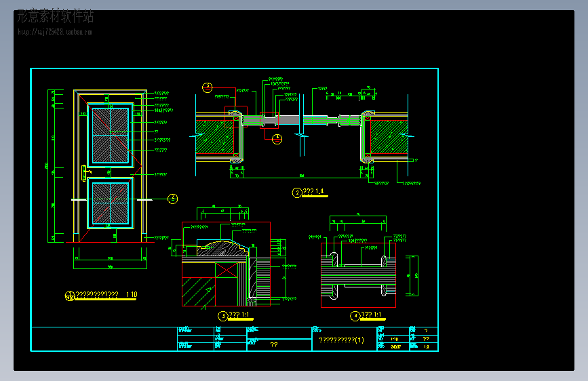Image resolution: width=588 pixels, height=381 pixels.
Task: Select the "24007" value in the title block
Action: point(395,347)
